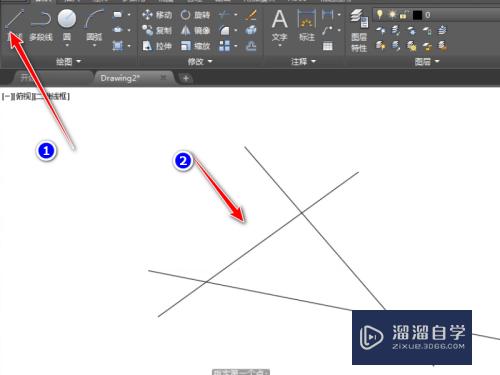The width and height of the screenshot is (500, 375).
Task: Activate the Trim command icon
Action: pos(224,14)
